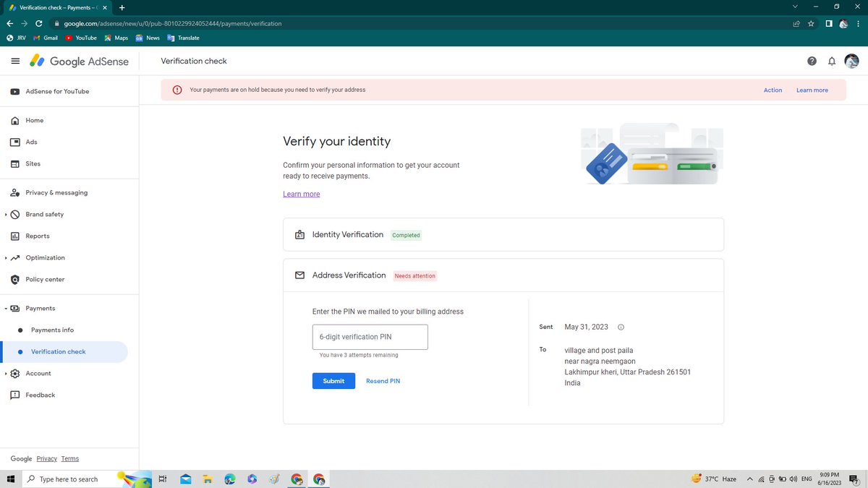The width and height of the screenshot is (868, 488).
Task: Submit the verification PIN
Action: pyautogui.click(x=333, y=381)
